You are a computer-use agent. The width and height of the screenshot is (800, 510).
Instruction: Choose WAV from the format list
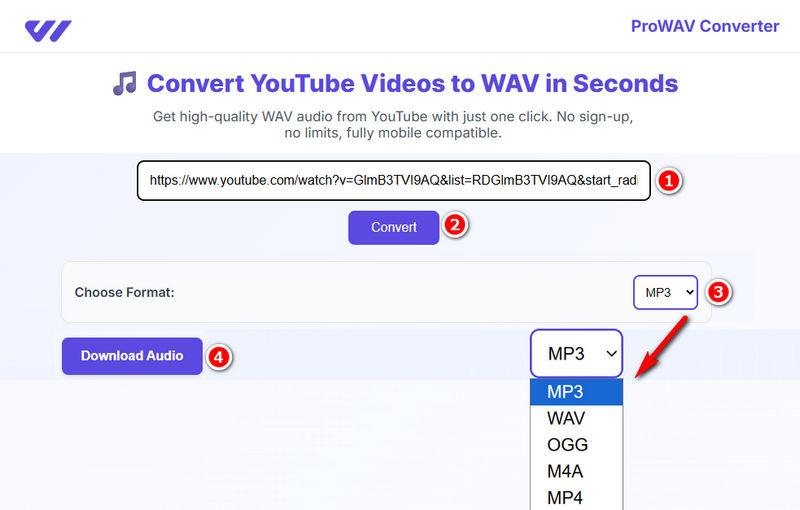577,418
